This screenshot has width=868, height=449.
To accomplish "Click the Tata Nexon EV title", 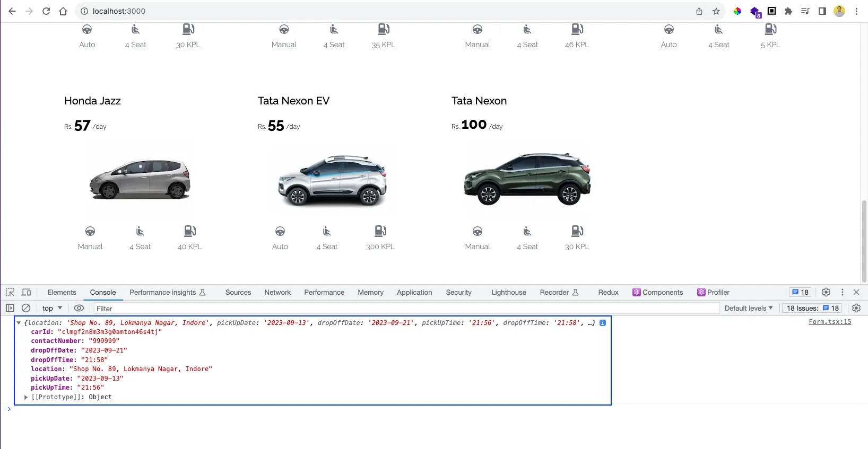I will pyautogui.click(x=293, y=101).
